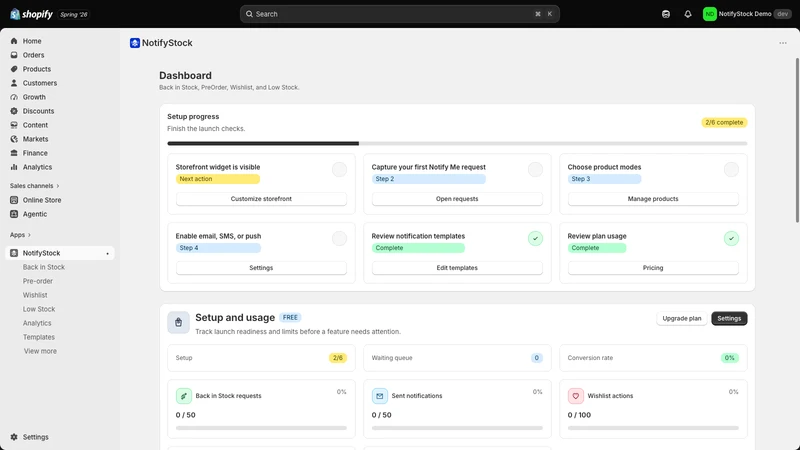
Task: Click the Edit templates button
Action: click(x=457, y=268)
